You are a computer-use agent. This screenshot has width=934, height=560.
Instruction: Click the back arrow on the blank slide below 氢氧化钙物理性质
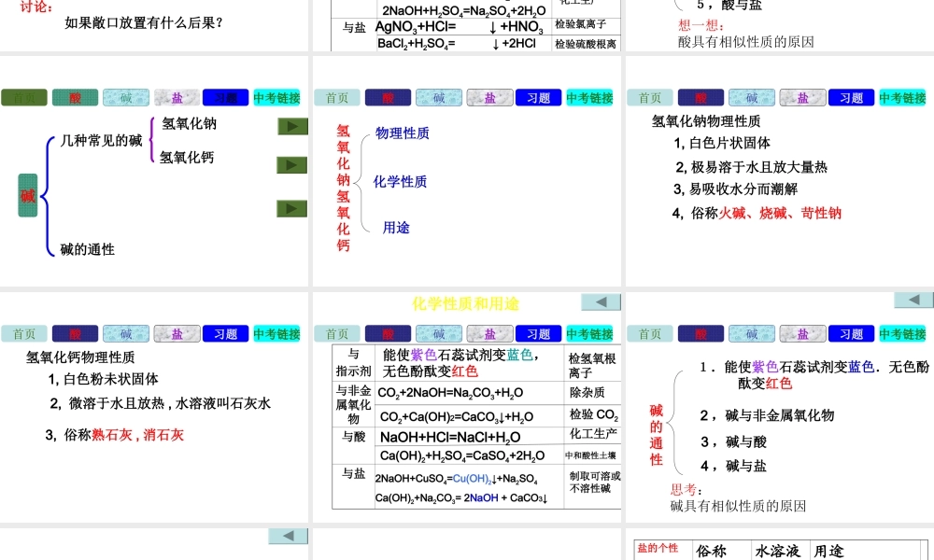(x=289, y=536)
